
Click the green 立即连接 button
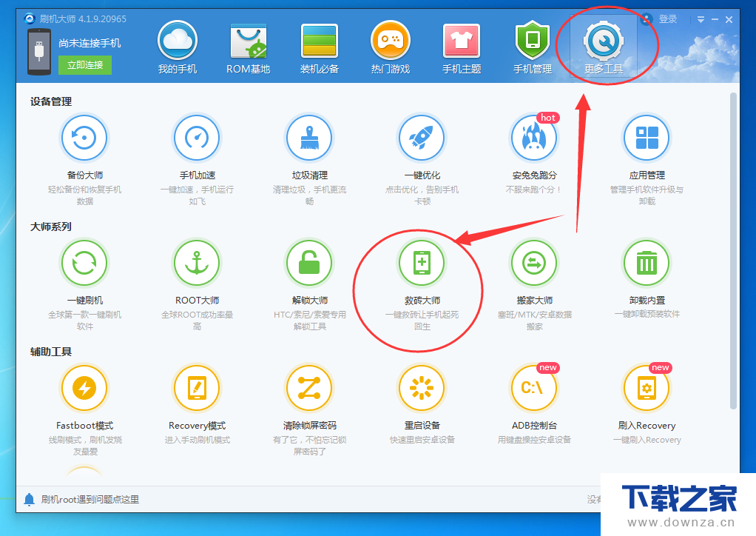[85, 65]
